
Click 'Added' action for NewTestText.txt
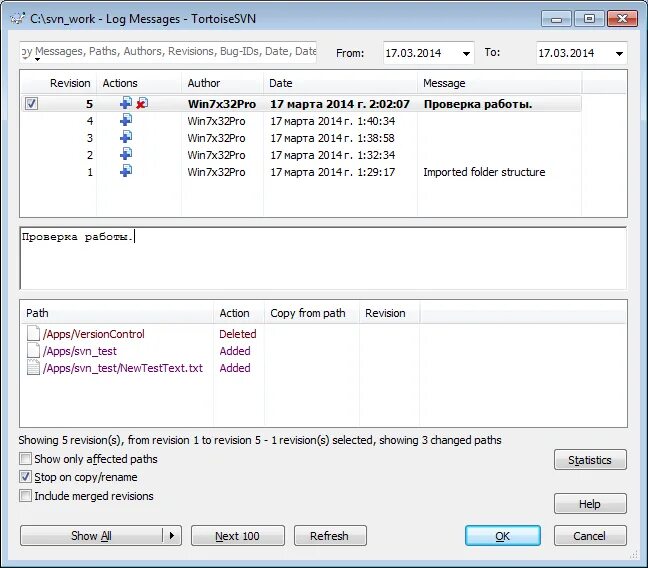pyautogui.click(x=235, y=368)
